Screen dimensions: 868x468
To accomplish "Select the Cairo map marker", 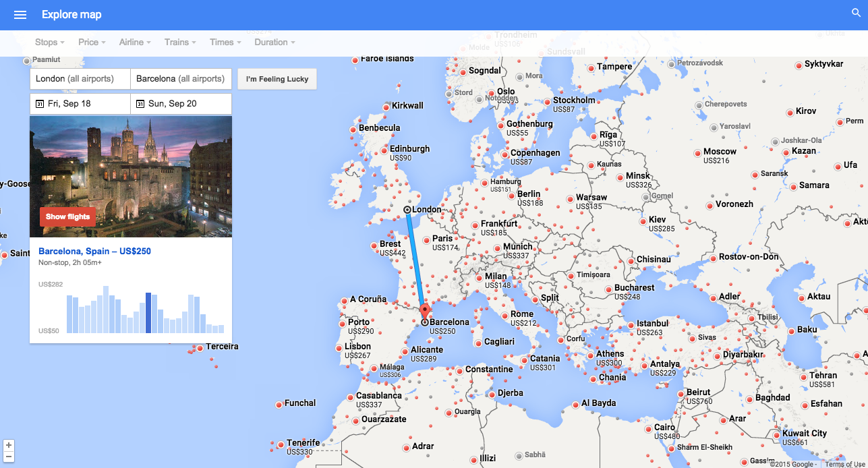I will point(649,428).
